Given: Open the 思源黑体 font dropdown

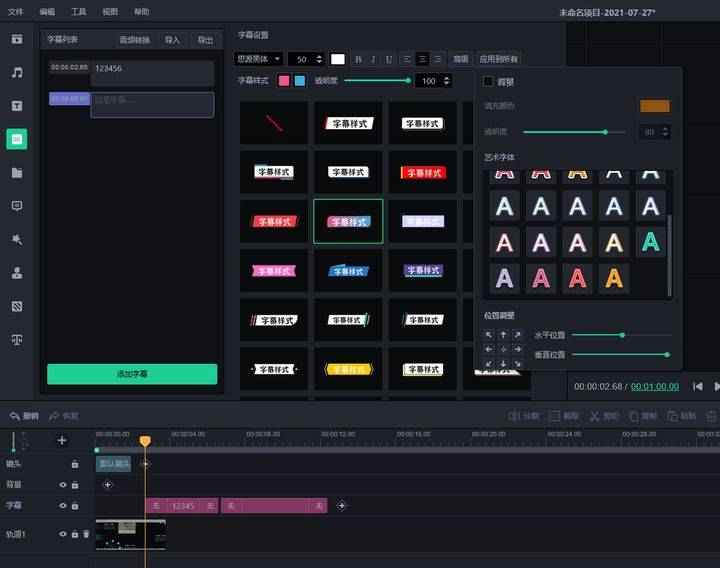Looking at the screenshot, I should pyautogui.click(x=258, y=59).
